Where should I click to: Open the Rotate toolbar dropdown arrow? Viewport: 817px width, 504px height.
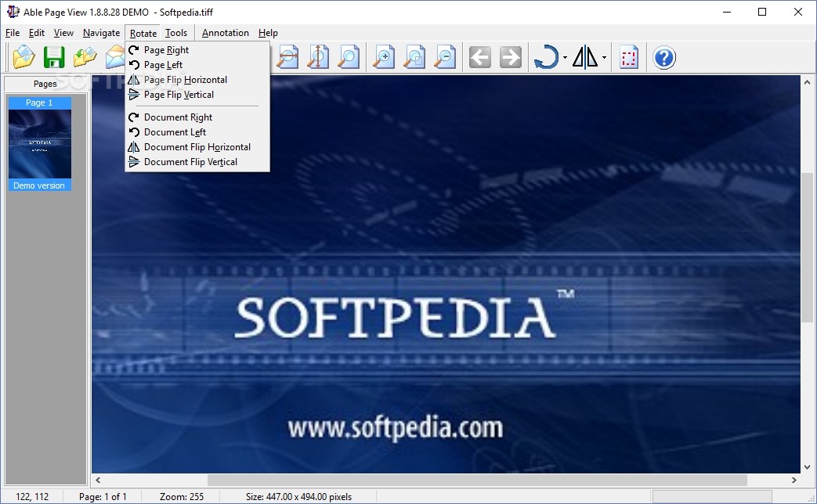[565, 58]
